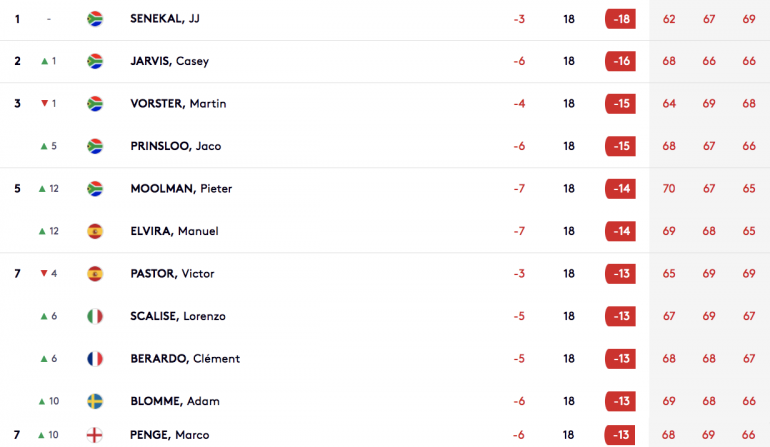Click France flag beside BERARDO, Clément
Viewport: 770px width, 447px height.
coord(95,359)
